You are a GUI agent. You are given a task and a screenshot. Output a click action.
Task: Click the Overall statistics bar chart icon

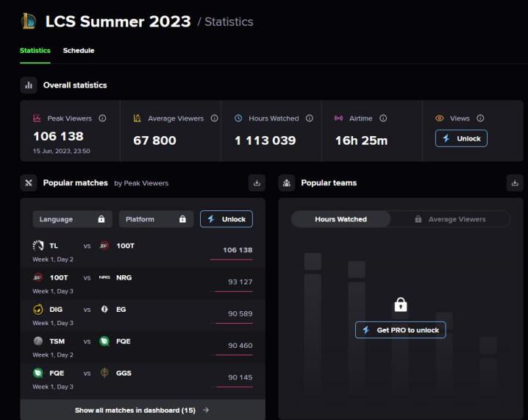[29, 85]
